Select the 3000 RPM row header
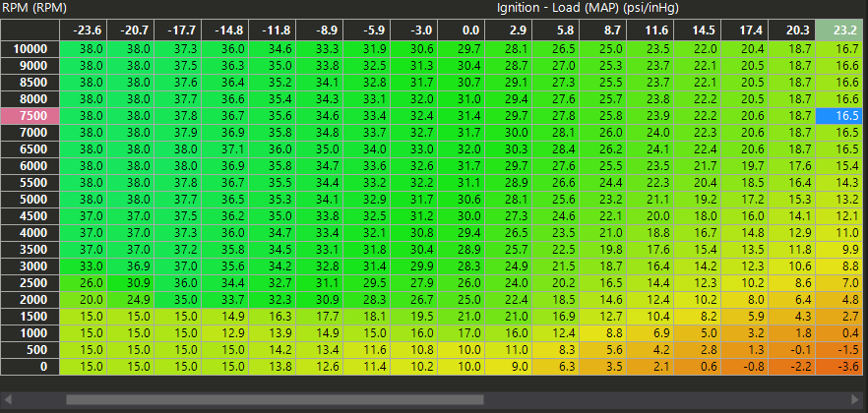The width and height of the screenshot is (868, 413). (30, 266)
